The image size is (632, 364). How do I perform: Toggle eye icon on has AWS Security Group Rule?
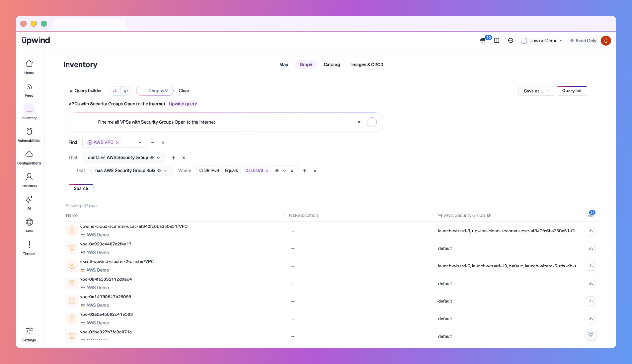(159, 171)
